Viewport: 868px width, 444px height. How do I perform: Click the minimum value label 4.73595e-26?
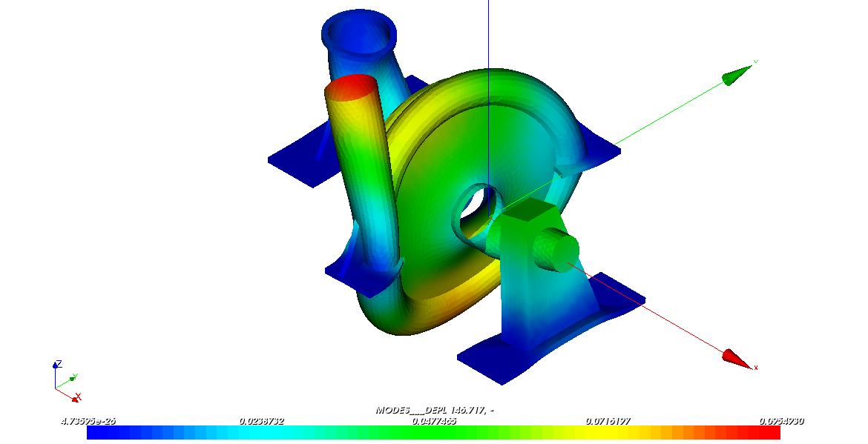88,421
